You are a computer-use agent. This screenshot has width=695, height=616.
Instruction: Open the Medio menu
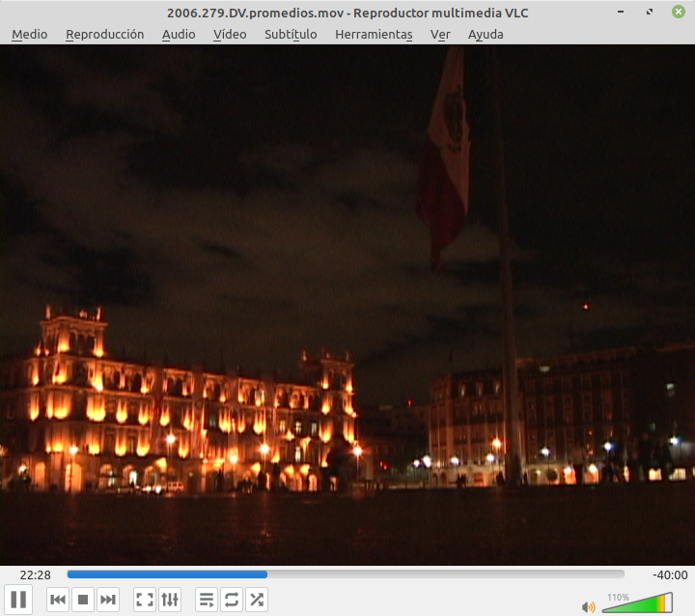click(x=29, y=35)
